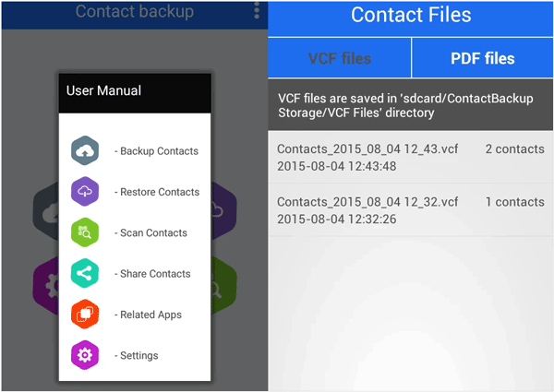Open Contacts_2015_08_04 12_32.vcf file

pos(411,210)
